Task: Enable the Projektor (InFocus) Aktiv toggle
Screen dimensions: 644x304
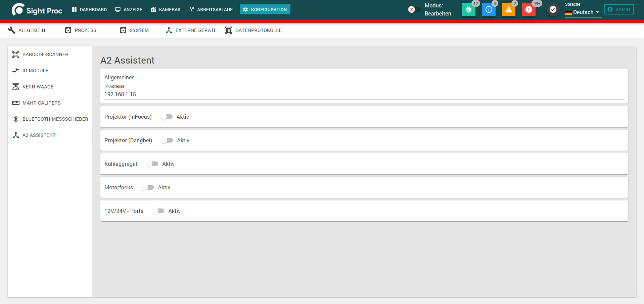Action: click(167, 117)
